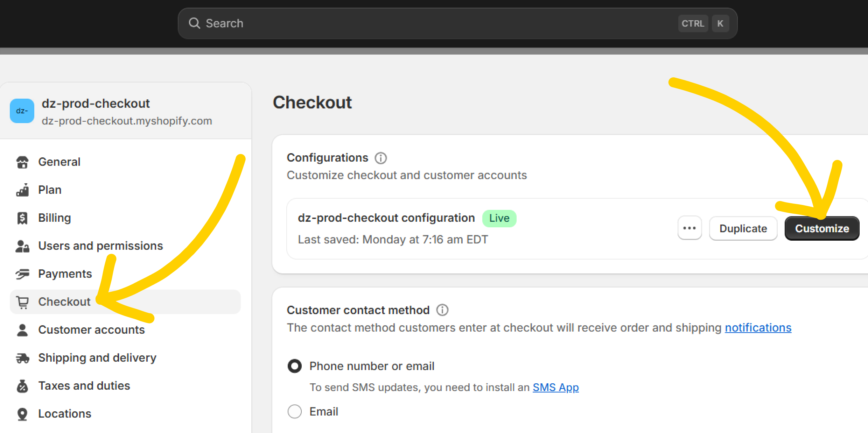Click the Customer contact method heading
The image size is (868, 433).
point(358,310)
